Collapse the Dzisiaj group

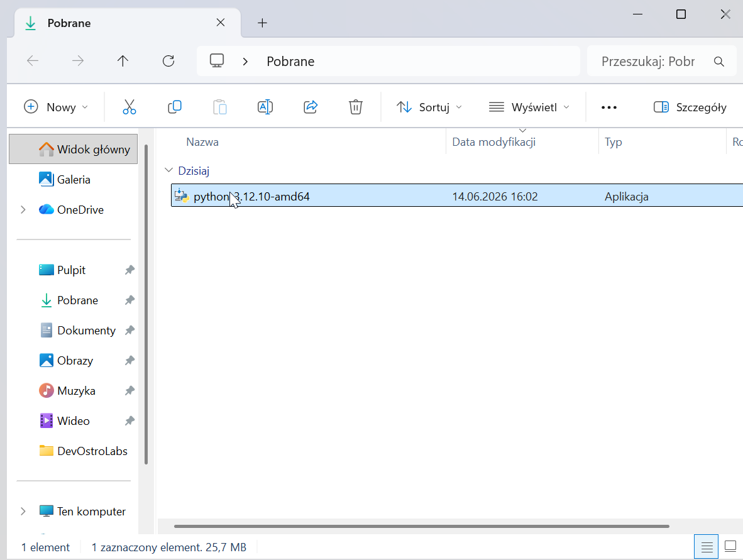tap(168, 170)
